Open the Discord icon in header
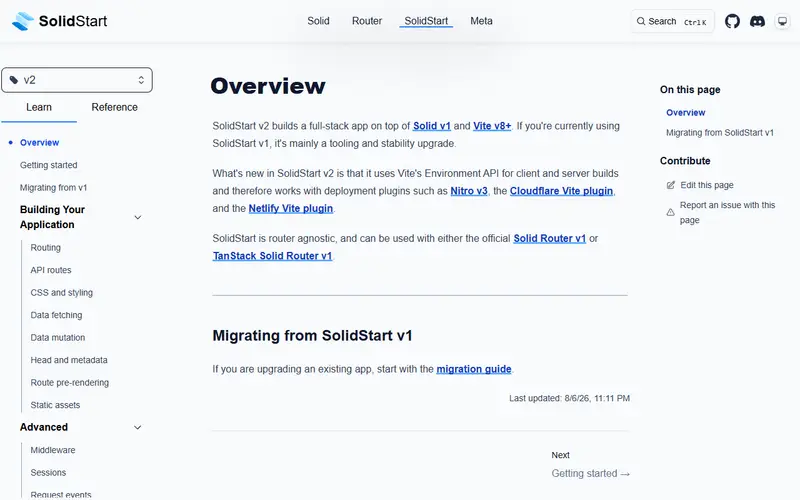 click(x=757, y=21)
